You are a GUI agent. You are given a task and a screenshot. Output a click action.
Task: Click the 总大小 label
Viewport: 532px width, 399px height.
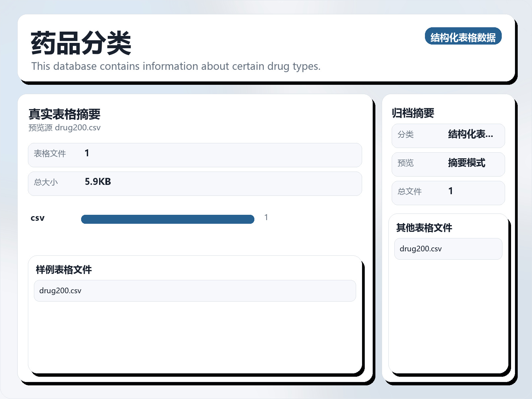click(46, 182)
